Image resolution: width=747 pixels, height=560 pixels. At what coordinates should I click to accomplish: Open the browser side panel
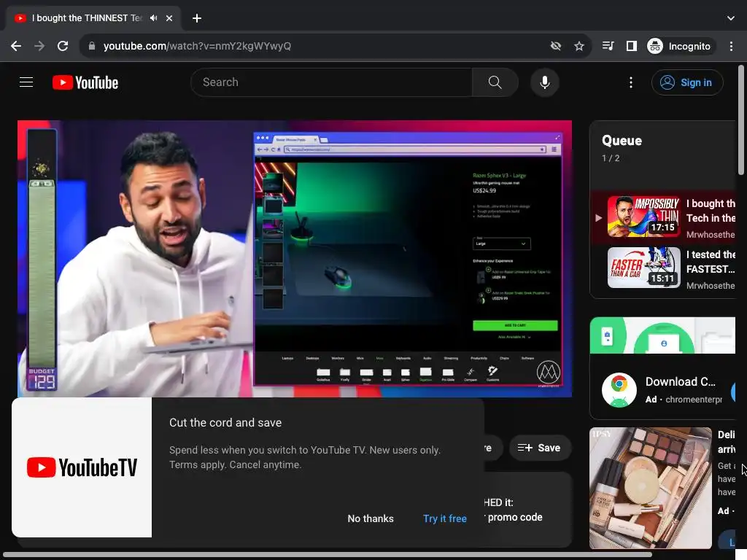pyautogui.click(x=632, y=46)
